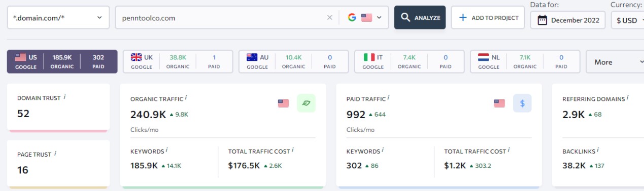Expand the More regions dropdown

click(x=615, y=62)
